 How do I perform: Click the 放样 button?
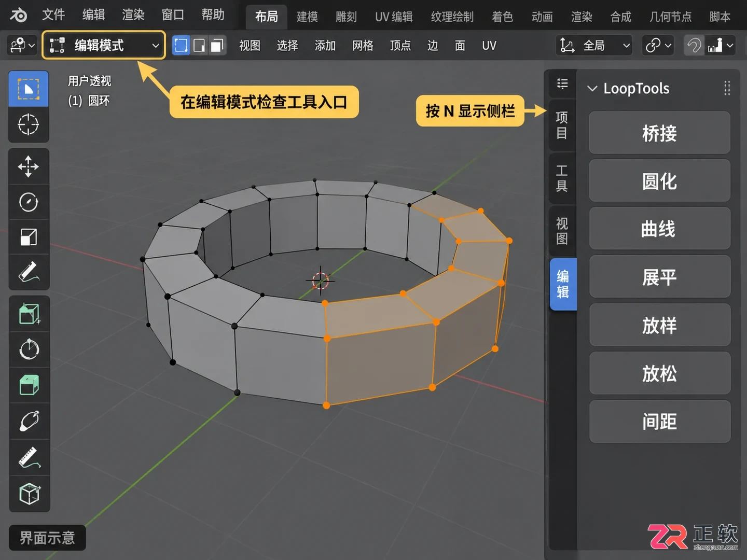[x=659, y=325]
